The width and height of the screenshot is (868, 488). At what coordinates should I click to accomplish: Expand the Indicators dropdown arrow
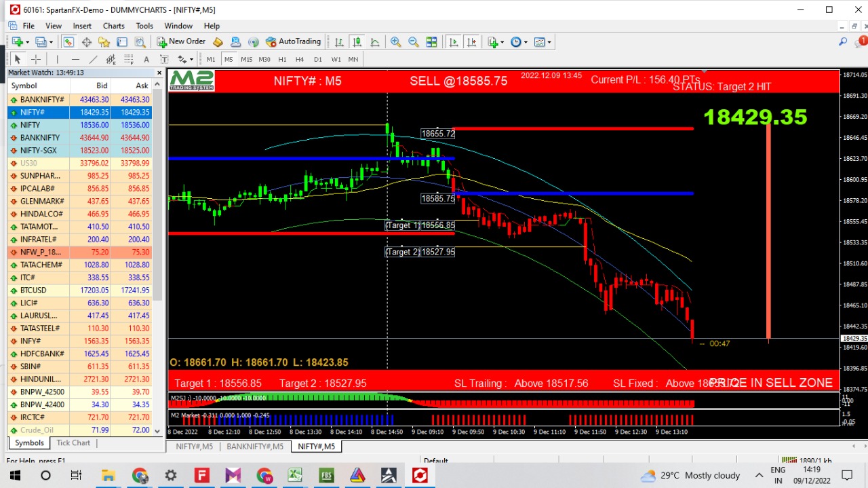(x=502, y=42)
